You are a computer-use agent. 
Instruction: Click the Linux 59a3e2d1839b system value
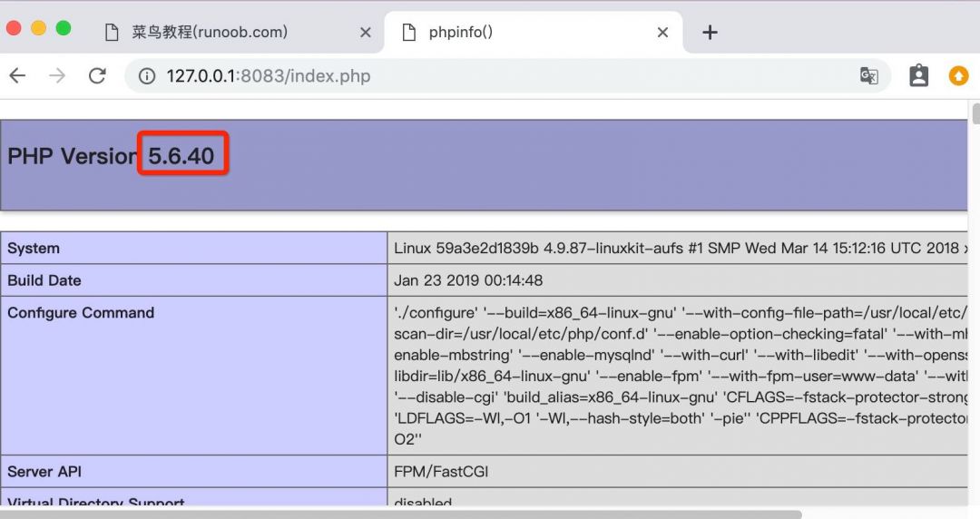681,249
